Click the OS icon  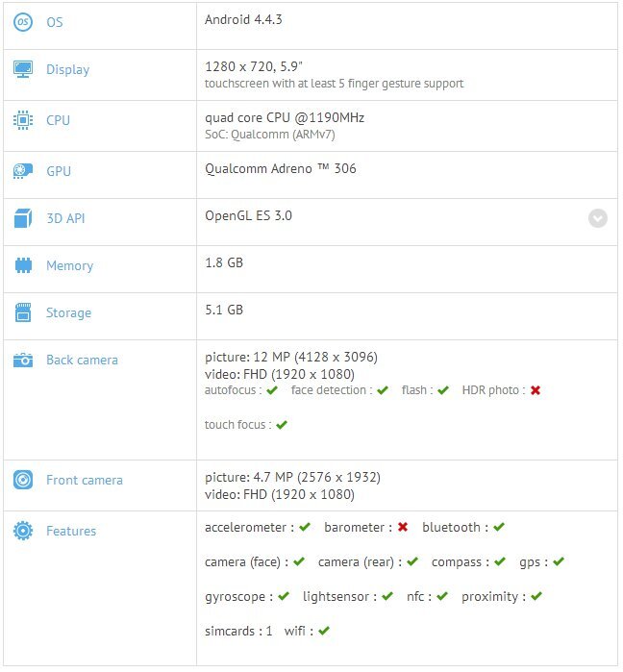[23, 21]
